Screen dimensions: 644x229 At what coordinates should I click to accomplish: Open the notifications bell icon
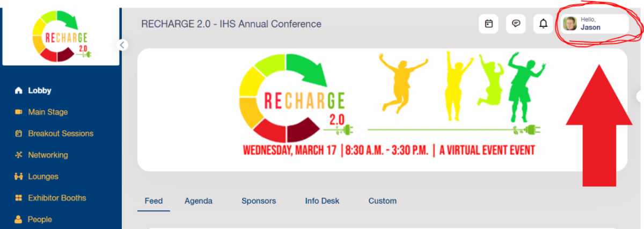pyautogui.click(x=543, y=24)
